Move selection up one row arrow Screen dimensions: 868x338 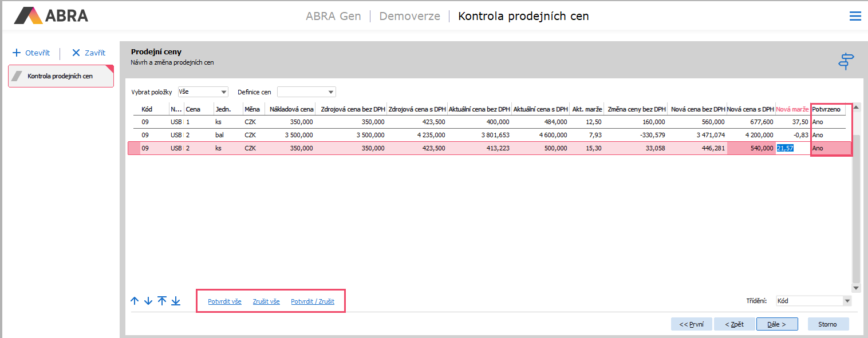pos(135,301)
